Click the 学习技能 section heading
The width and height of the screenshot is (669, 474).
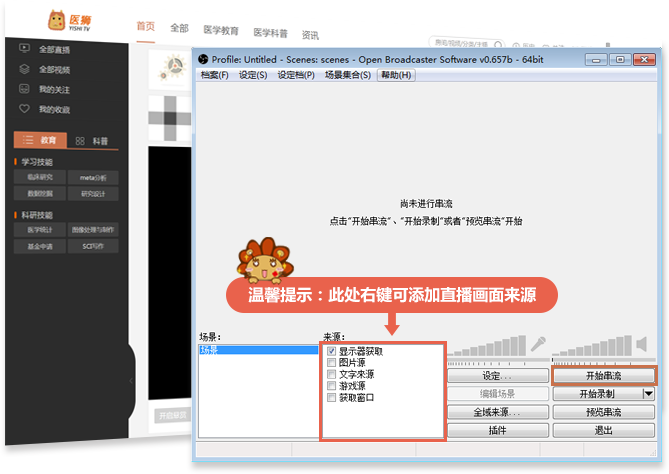click(37, 162)
